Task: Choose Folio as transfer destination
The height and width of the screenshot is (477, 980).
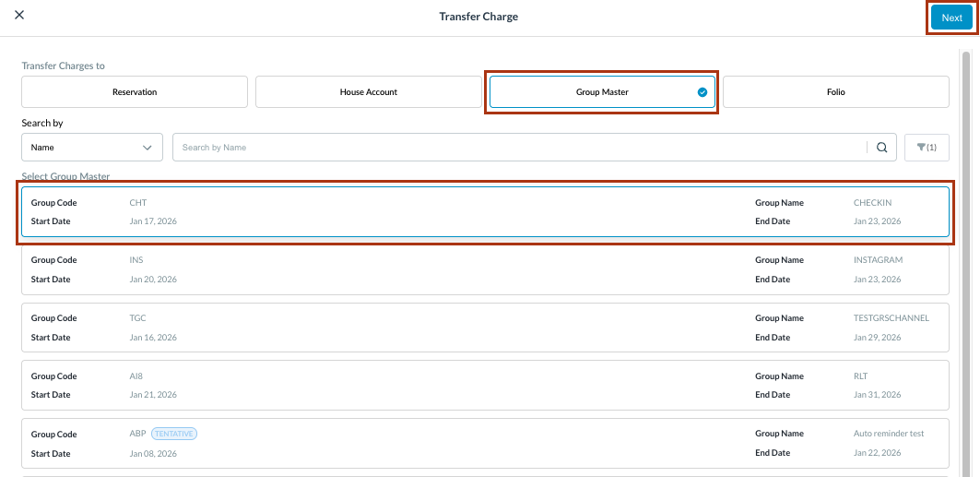Action: [835, 92]
